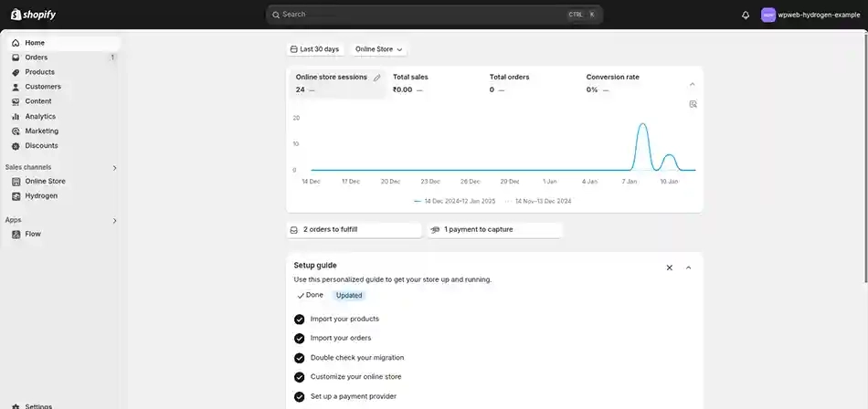
Task: Open Discounts from the sidebar
Action: click(41, 145)
